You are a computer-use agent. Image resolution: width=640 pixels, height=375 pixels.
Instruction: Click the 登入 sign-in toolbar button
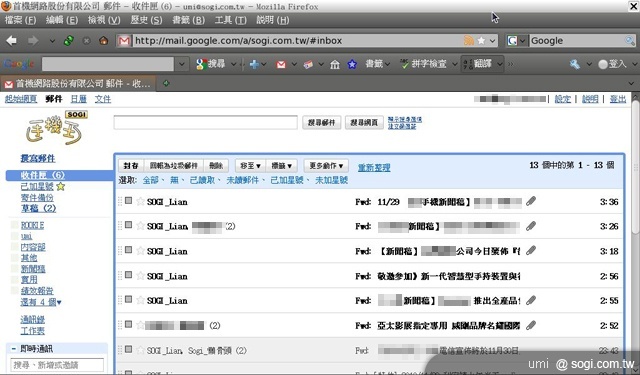pyautogui.click(x=612, y=64)
